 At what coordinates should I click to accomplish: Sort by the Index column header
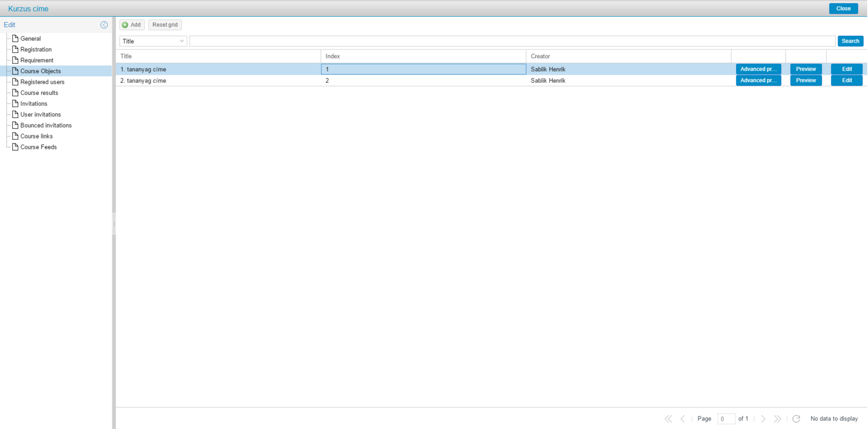click(423, 56)
